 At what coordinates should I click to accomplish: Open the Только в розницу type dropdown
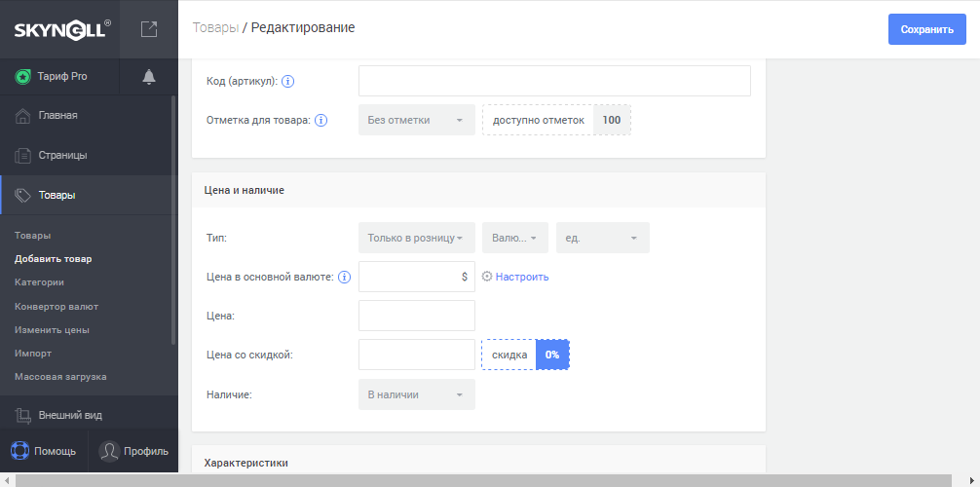(x=417, y=239)
